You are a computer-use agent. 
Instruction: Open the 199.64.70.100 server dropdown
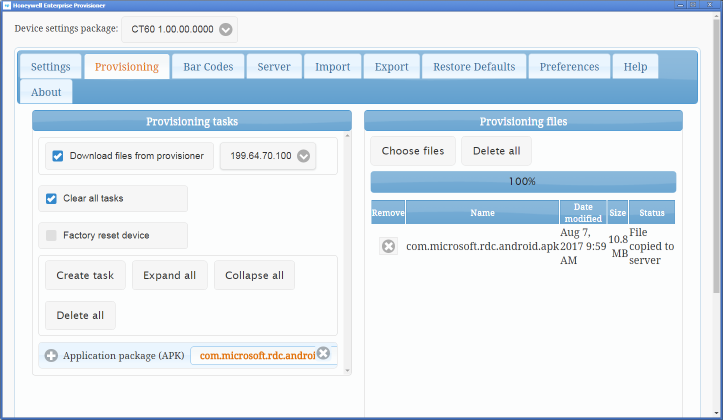[x=268, y=156]
